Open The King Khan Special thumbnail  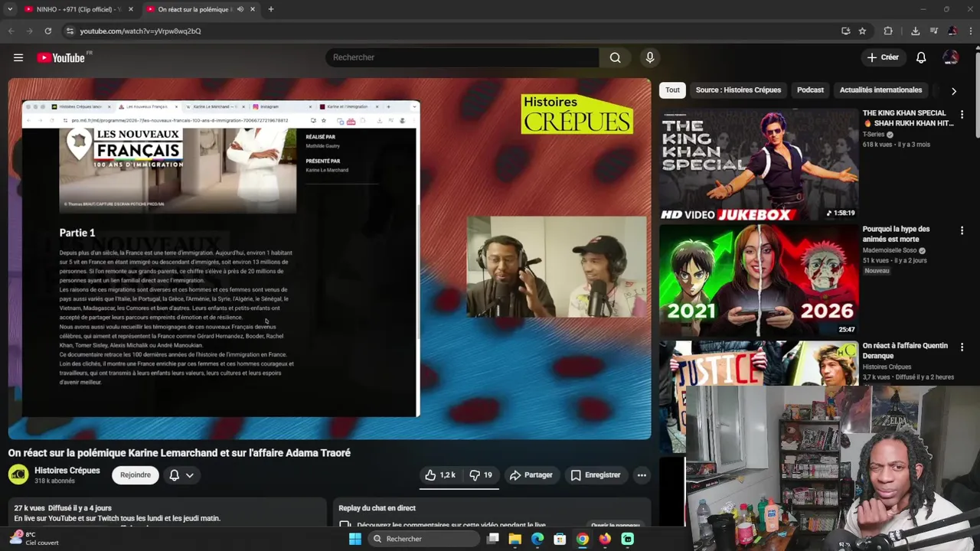(x=759, y=165)
